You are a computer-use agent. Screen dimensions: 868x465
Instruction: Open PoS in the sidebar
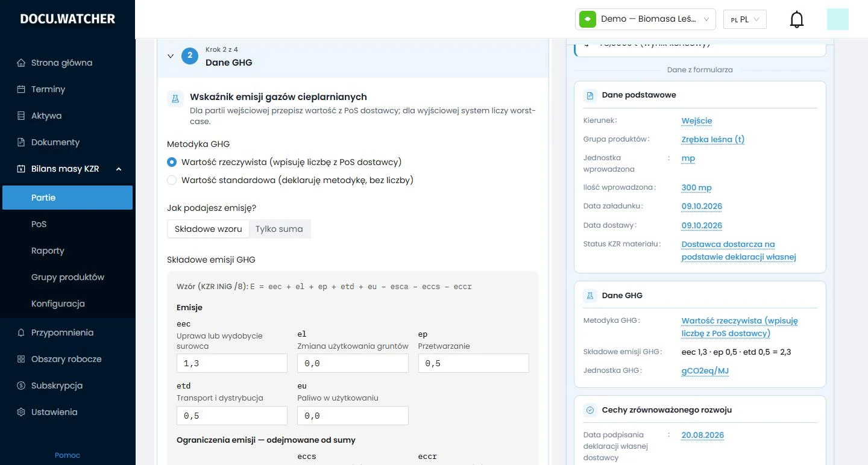(x=68, y=224)
